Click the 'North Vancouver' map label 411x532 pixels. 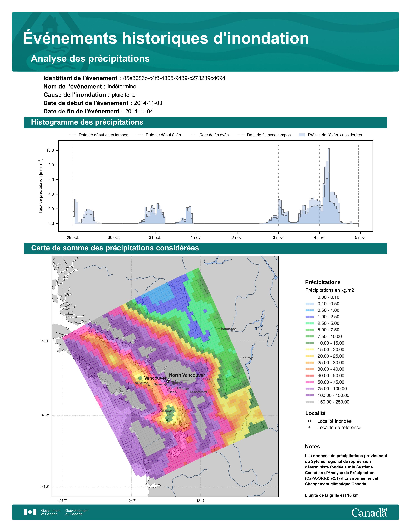[x=187, y=375]
